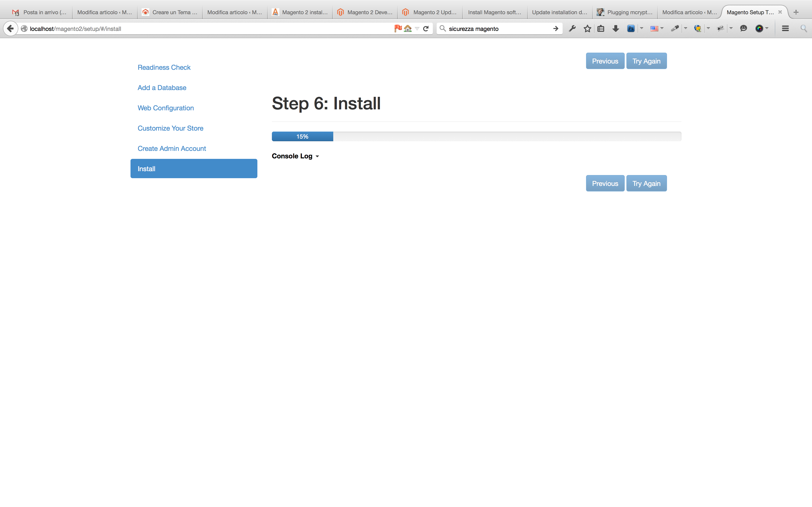Expand the Console Log section

pos(295,156)
